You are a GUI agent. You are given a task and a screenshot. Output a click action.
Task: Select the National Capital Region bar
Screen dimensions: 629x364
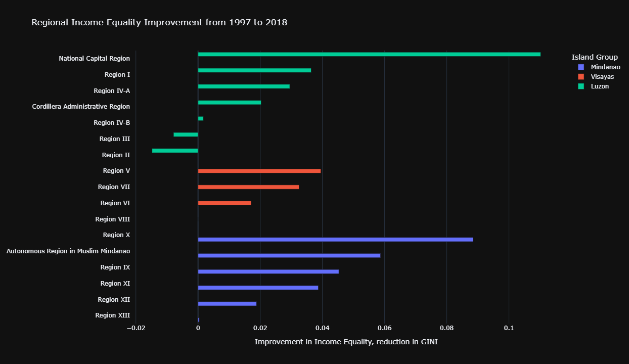click(369, 54)
